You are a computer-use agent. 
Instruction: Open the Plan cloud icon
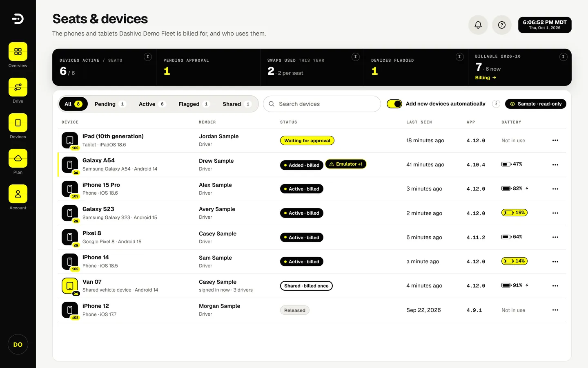click(x=18, y=158)
